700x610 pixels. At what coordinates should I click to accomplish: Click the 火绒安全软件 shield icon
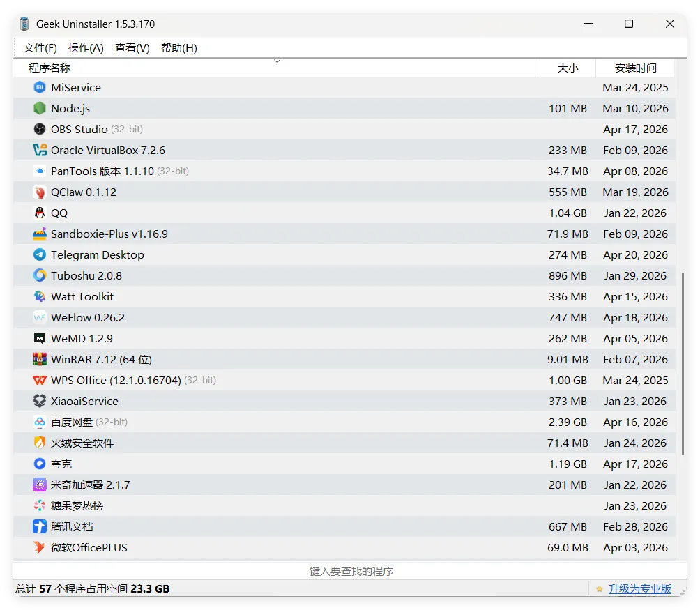tap(40, 443)
